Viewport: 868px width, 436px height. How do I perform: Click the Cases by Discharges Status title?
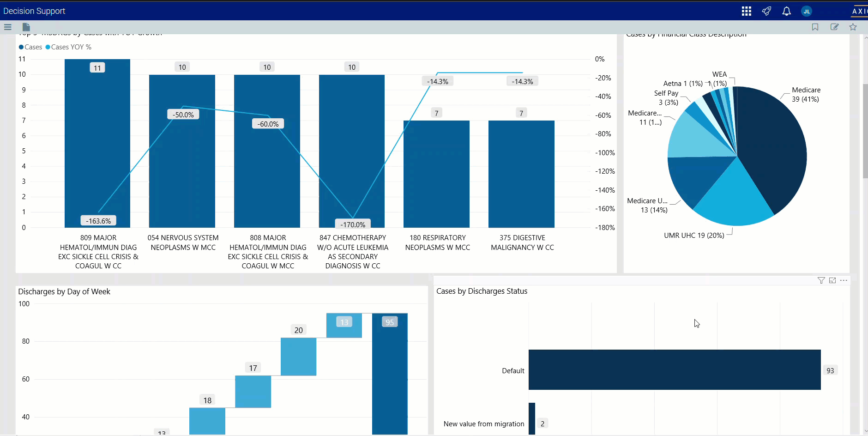[482, 291]
